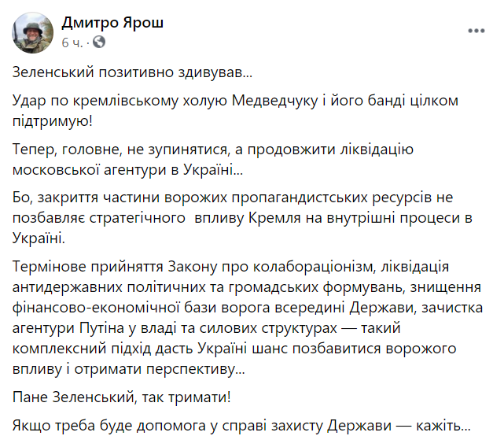This screenshot has width=504, height=447.
Task: Click the word 'підтримую!' in the post
Action: pos(53,121)
